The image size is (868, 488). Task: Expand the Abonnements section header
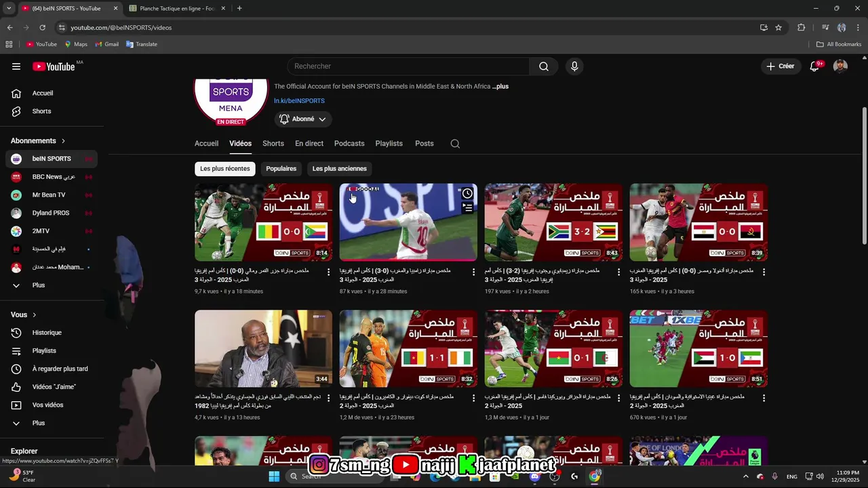pyautogui.click(x=38, y=141)
